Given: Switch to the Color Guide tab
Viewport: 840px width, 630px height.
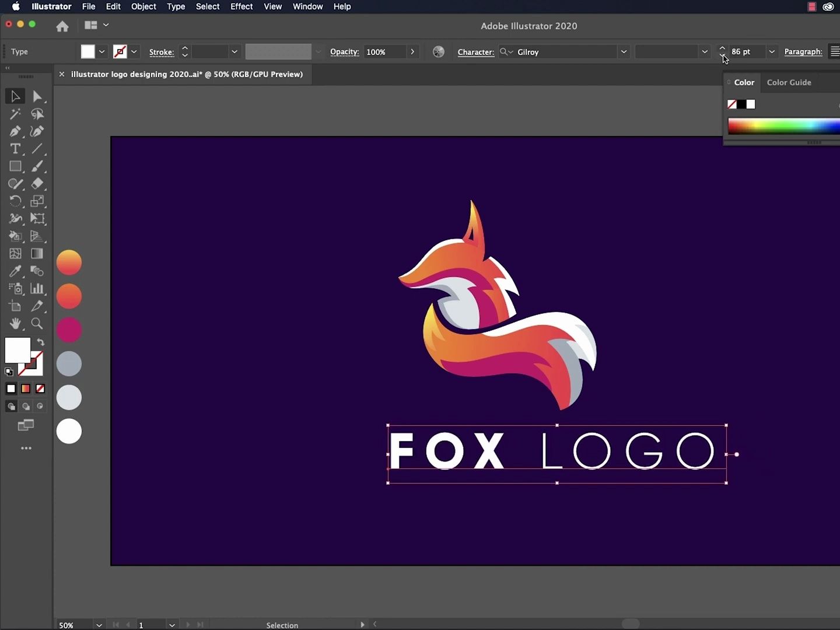Looking at the screenshot, I should point(789,82).
